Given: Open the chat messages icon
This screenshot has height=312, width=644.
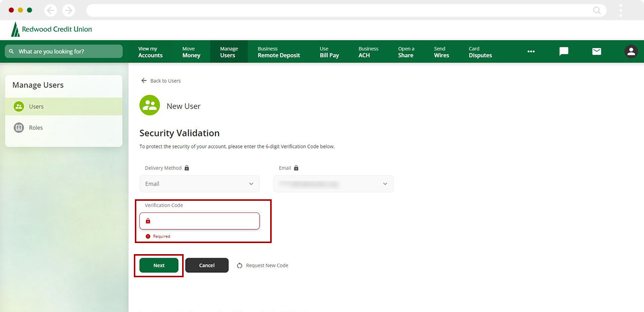Looking at the screenshot, I should pyautogui.click(x=563, y=51).
